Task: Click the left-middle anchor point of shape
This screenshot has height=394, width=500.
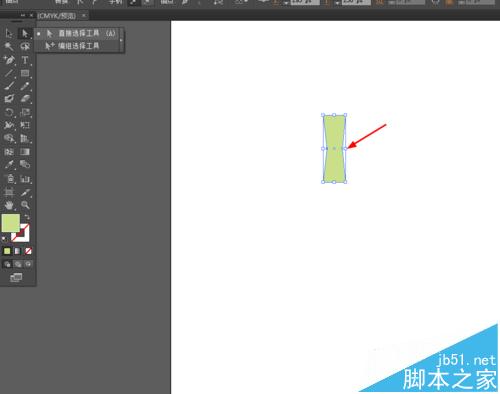Action: [323, 149]
